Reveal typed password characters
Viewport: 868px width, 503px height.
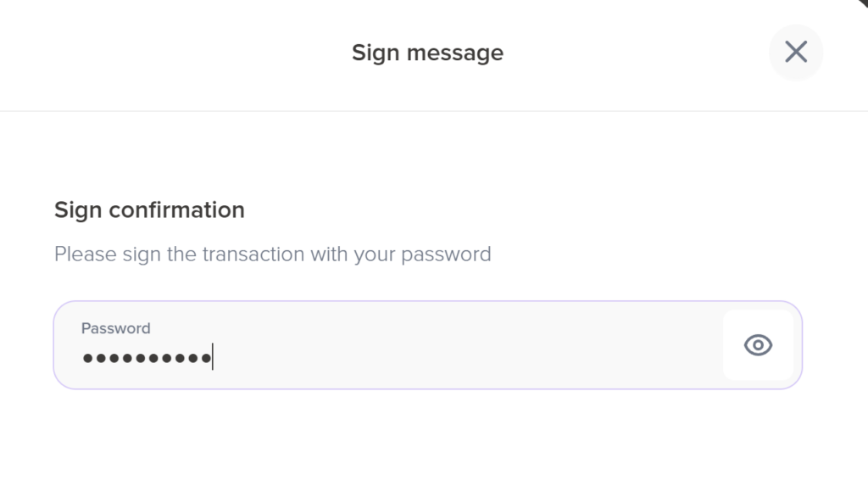(x=758, y=344)
